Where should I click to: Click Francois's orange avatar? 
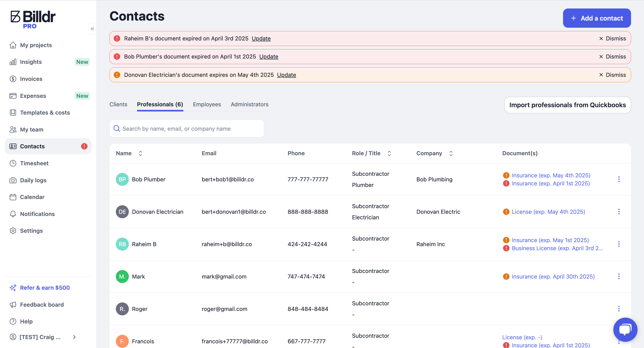tap(122, 341)
